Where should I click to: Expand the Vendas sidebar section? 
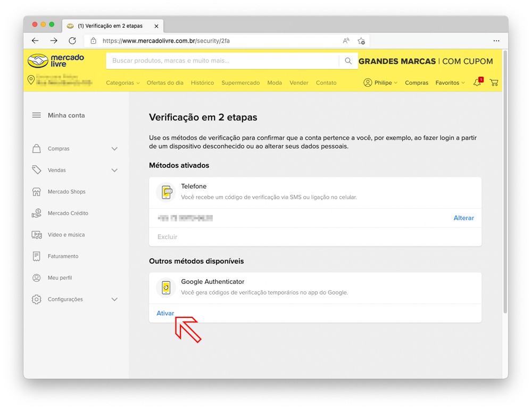114,170
